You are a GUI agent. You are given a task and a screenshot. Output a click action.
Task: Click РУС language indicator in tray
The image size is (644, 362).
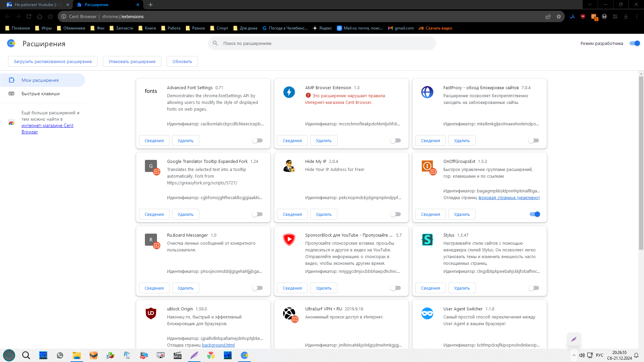click(x=600, y=355)
